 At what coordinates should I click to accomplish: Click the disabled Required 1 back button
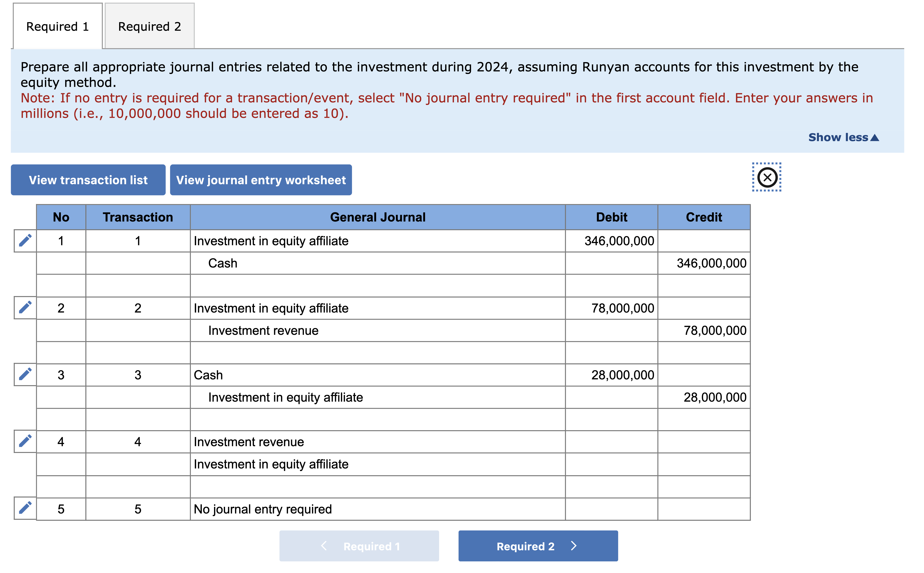point(359,546)
